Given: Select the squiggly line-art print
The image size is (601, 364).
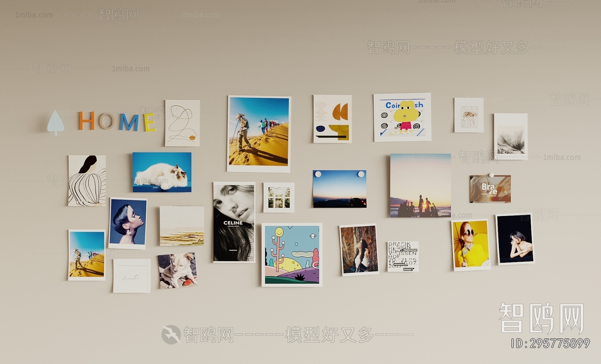Looking at the screenshot, I should pyautogui.click(x=183, y=123).
